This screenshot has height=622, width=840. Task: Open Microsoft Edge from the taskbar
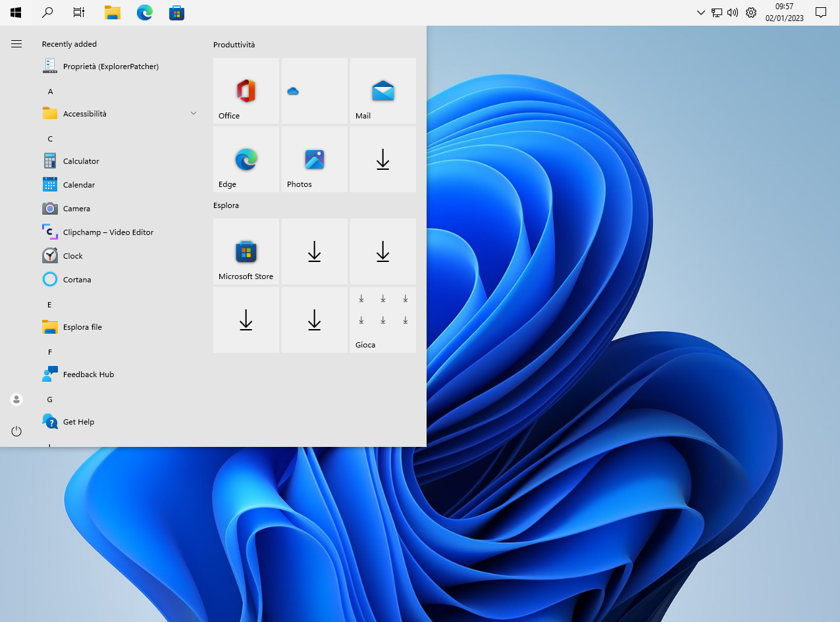(145, 13)
